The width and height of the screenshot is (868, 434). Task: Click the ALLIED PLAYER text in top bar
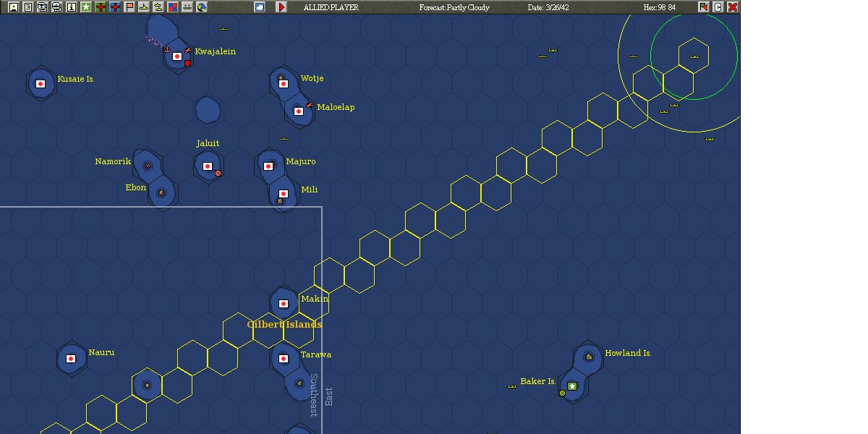coord(331,7)
